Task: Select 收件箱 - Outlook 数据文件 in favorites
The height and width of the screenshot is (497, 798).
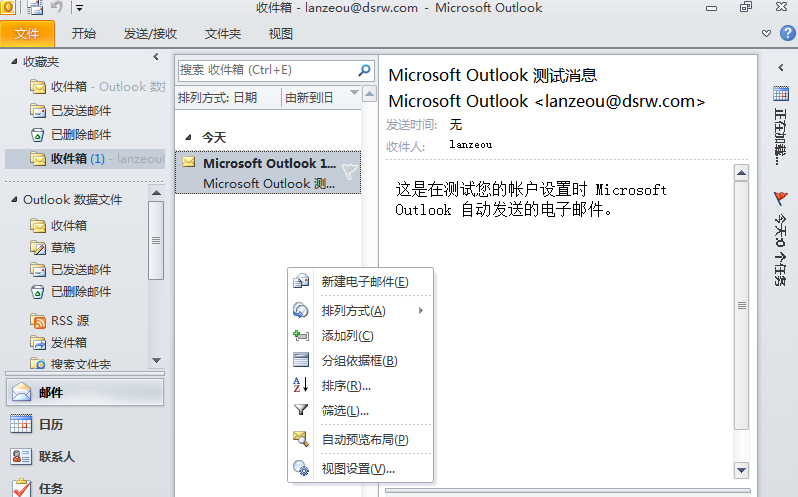Action: [97, 86]
